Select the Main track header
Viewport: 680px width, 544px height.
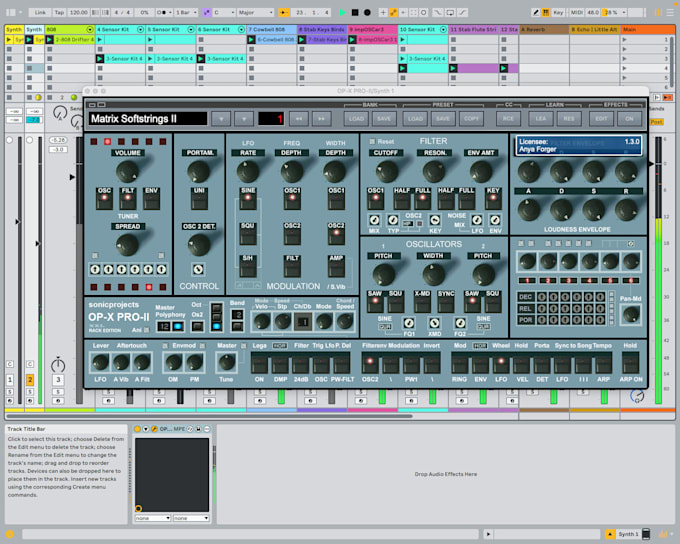(647, 29)
